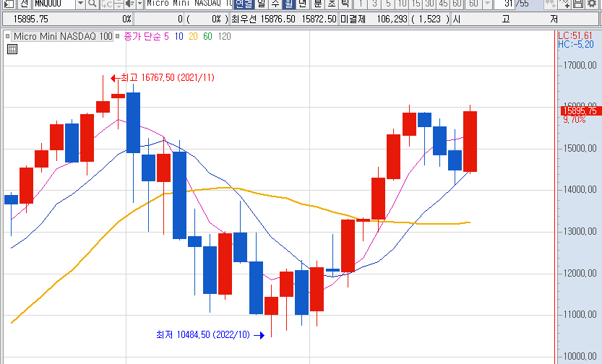This screenshot has width=602, height=364.
Task: Click the data table grid icon
Action: tap(12, 49)
